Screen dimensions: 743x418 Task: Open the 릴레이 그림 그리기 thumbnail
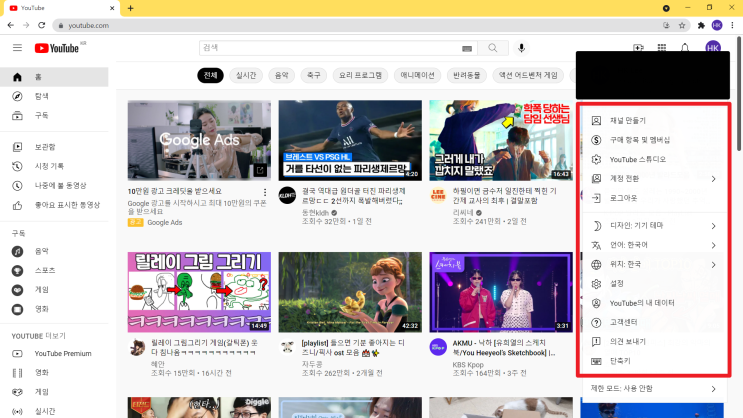pyautogui.click(x=199, y=292)
